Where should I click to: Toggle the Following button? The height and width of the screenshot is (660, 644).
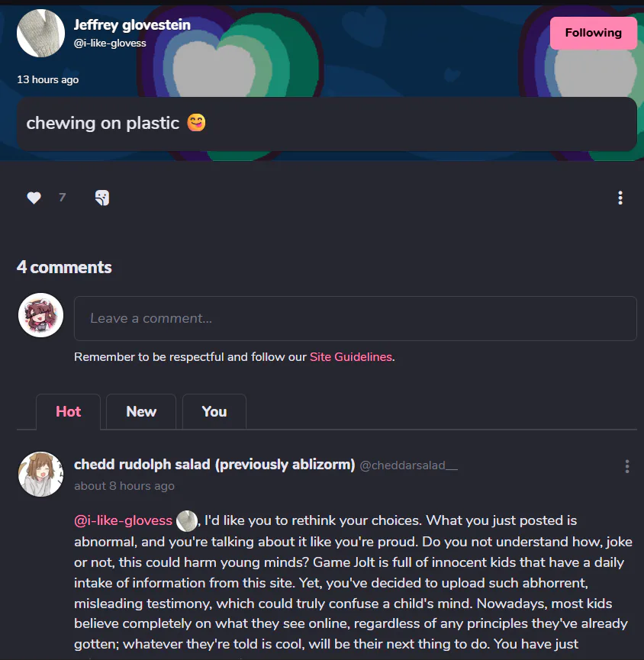pyautogui.click(x=593, y=33)
